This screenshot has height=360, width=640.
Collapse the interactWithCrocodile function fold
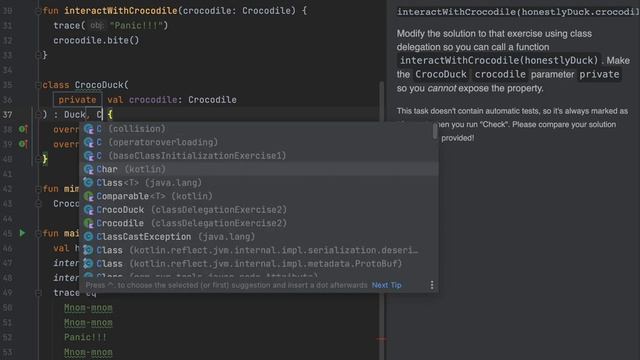38,11
